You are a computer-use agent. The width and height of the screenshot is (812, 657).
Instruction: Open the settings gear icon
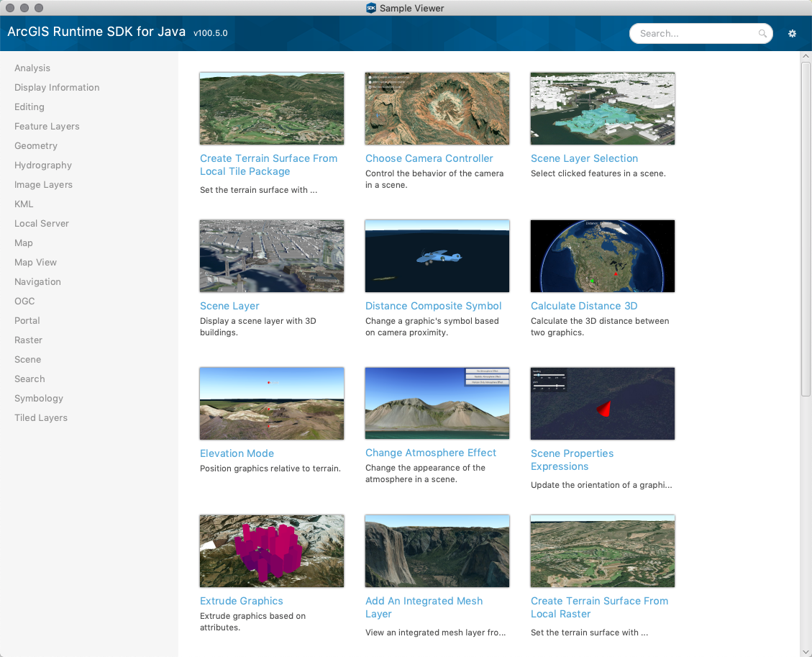pos(792,34)
